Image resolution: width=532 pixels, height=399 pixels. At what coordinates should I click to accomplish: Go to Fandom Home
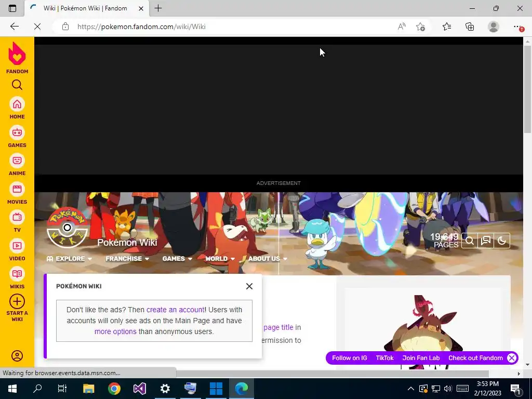[x=17, y=108]
